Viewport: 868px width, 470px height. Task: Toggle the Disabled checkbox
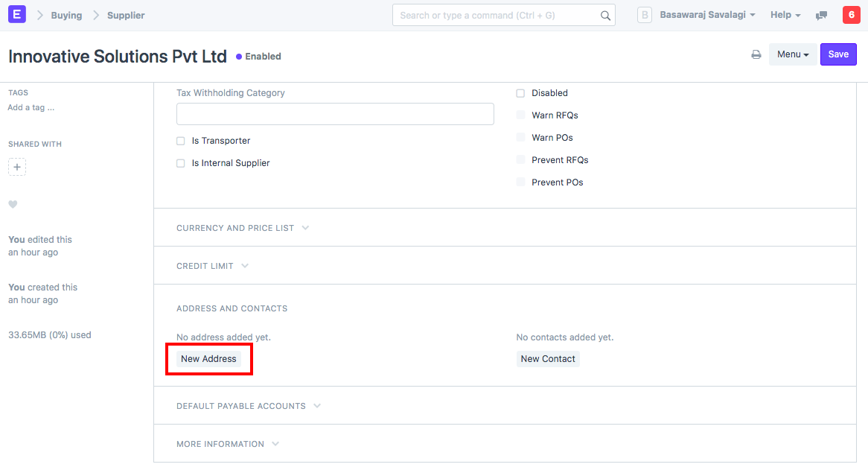coord(520,93)
